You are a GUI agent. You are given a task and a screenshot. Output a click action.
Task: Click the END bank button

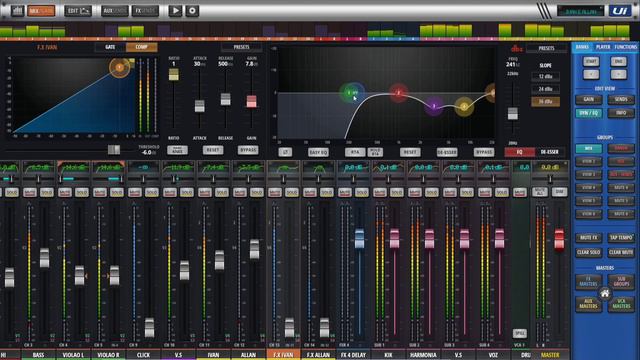(619, 62)
